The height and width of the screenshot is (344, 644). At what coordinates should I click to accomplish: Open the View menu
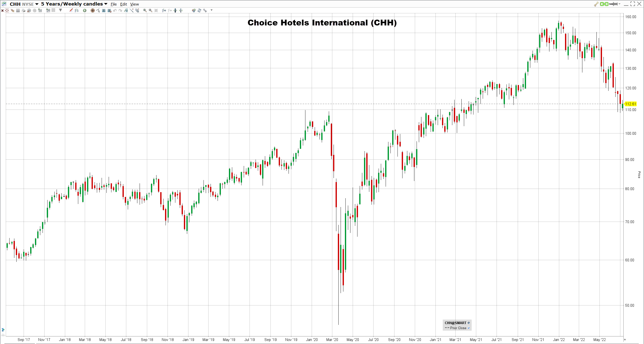pos(135,4)
